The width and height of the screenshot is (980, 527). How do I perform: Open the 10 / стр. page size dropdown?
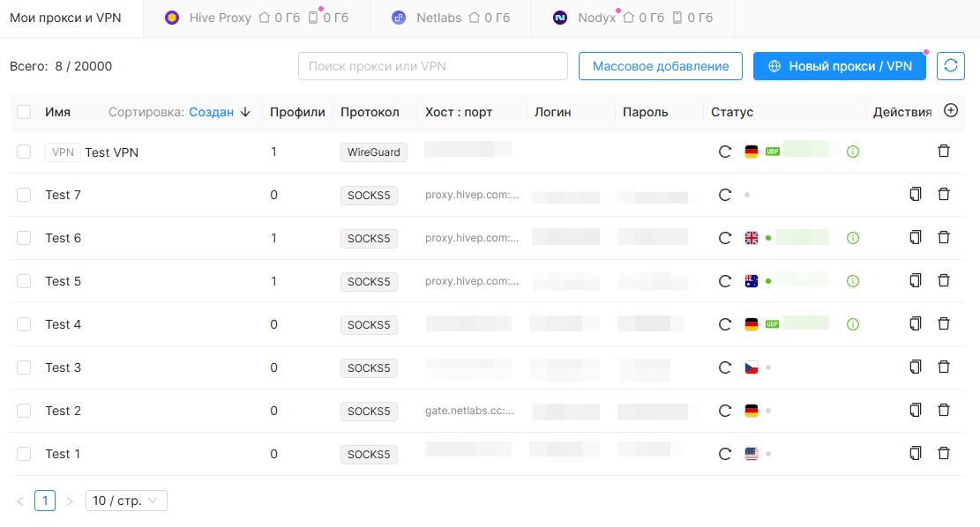point(126,501)
